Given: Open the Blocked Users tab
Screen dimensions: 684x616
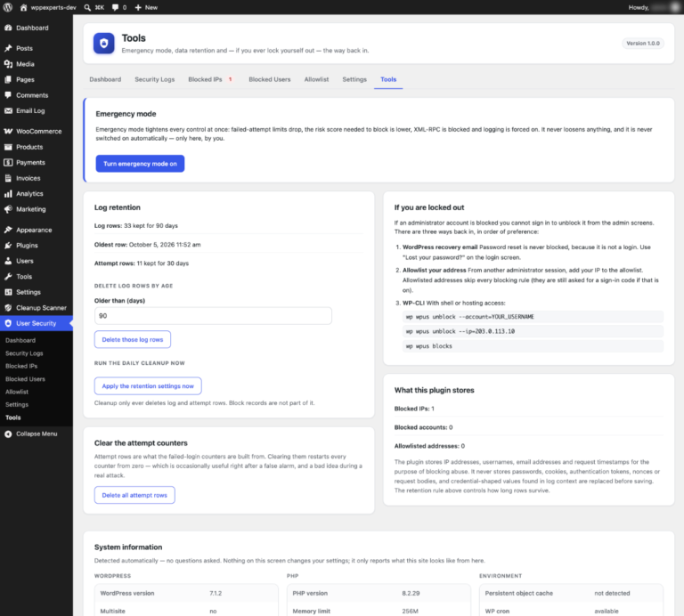Looking at the screenshot, I should point(270,79).
